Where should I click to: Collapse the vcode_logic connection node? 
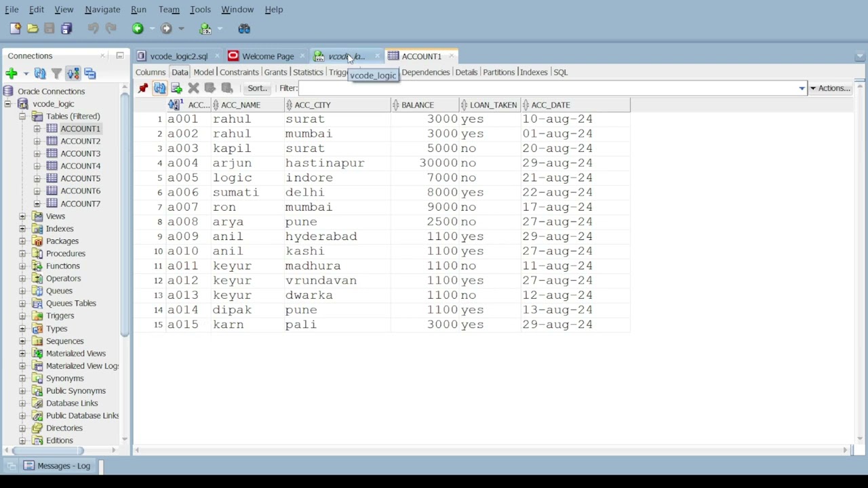7,104
